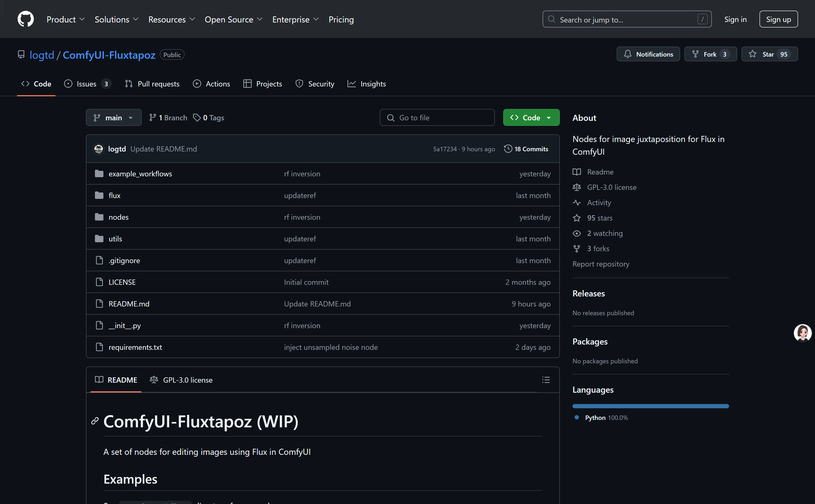Click the Sign up button
This screenshot has width=815, height=504.
[778, 19]
